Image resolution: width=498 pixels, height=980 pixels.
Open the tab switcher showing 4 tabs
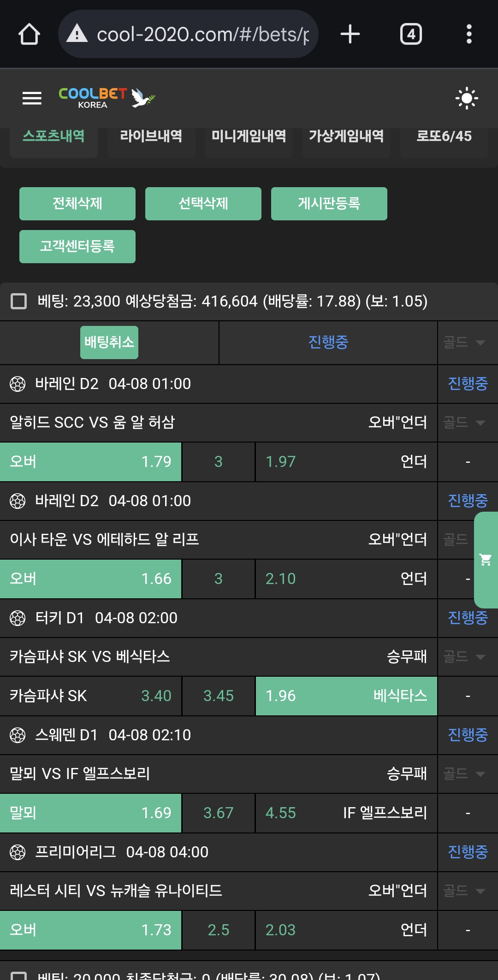point(411,34)
